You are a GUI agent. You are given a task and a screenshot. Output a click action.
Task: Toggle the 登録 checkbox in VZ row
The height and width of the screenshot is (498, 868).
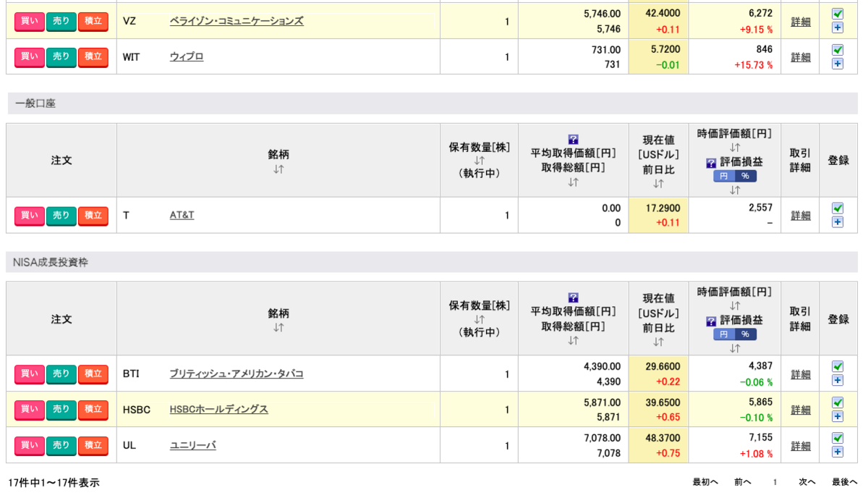click(x=838, y=14)
